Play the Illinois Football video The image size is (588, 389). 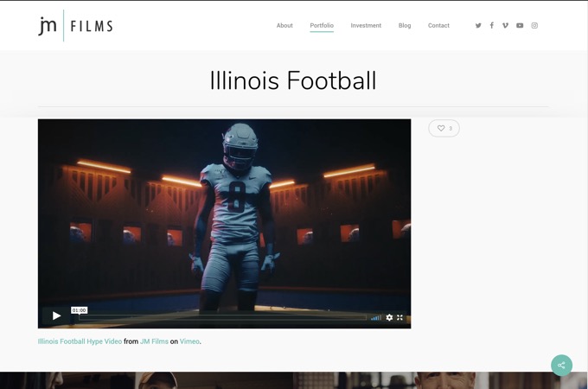(56, 316)
